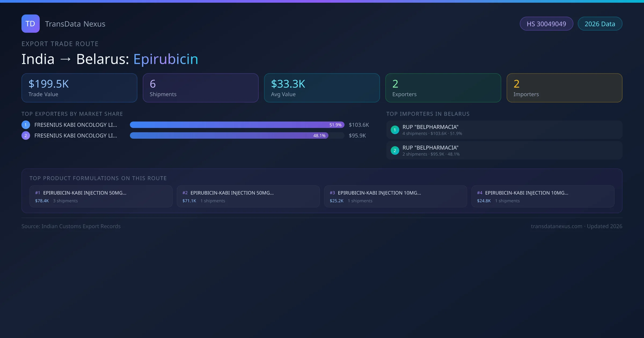Click the 6 Shipments stat card
Viewport: 644px width, 338px height.
click(200, 88)
